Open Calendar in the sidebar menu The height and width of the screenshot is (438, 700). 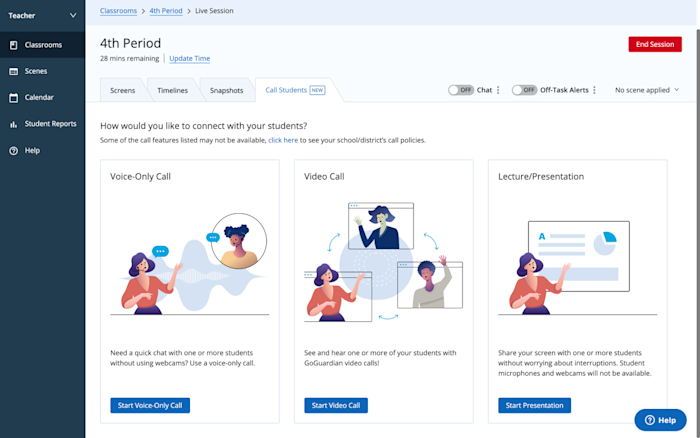click(x=42, y=98)
